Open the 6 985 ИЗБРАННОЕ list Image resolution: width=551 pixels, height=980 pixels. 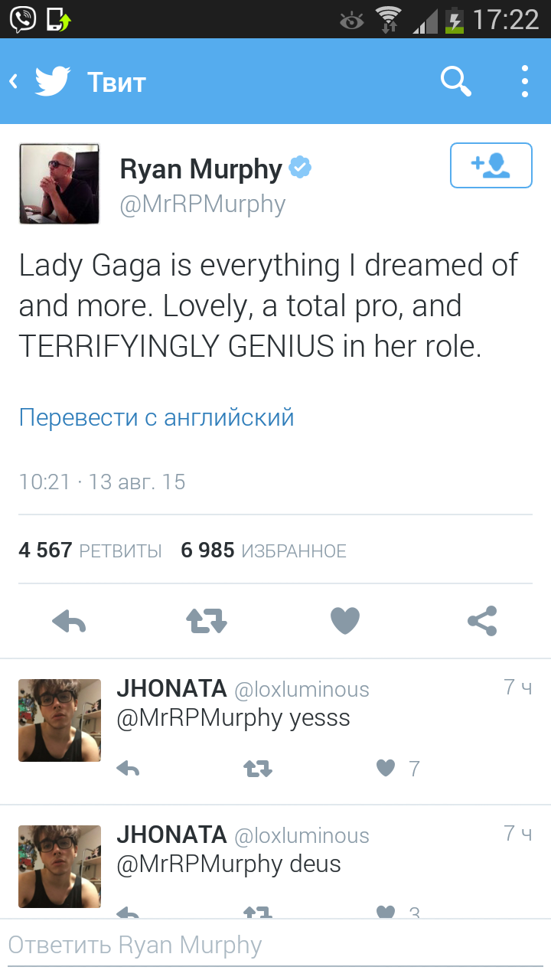(264, 550)
